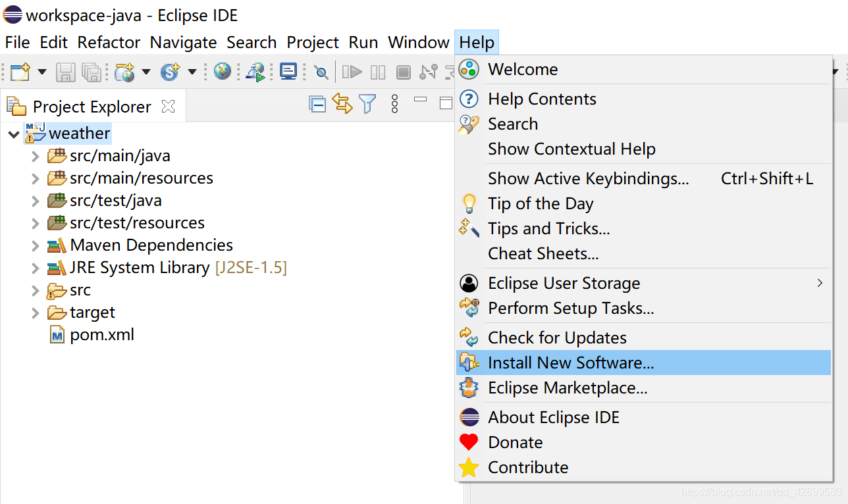Choose Tip of the Day
848x504 pixels.
[x=643, y=203]
